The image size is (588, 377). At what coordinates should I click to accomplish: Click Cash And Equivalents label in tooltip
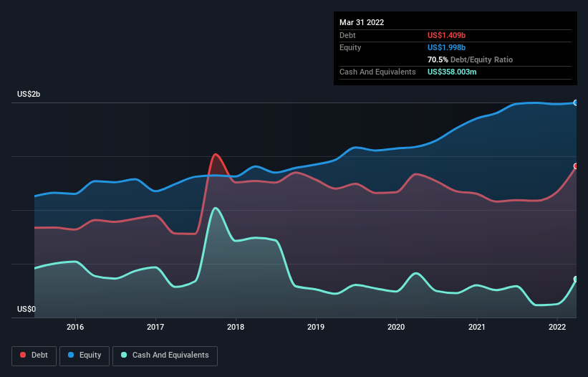(x=377, y=72)
